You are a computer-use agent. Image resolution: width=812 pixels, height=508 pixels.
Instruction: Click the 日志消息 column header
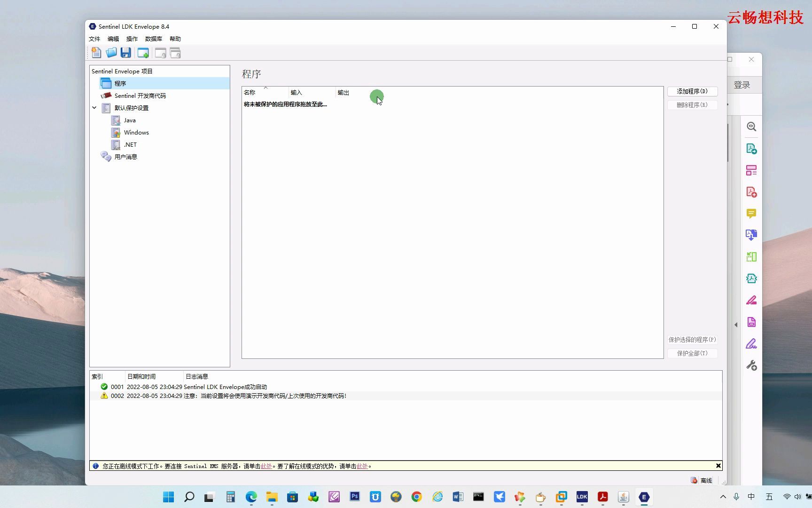point(196,376)
